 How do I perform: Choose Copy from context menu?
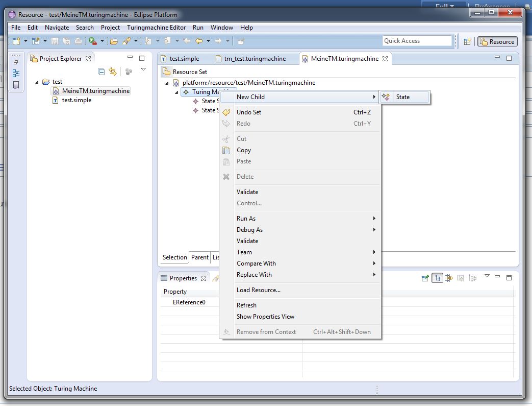(x=300, y=150)
